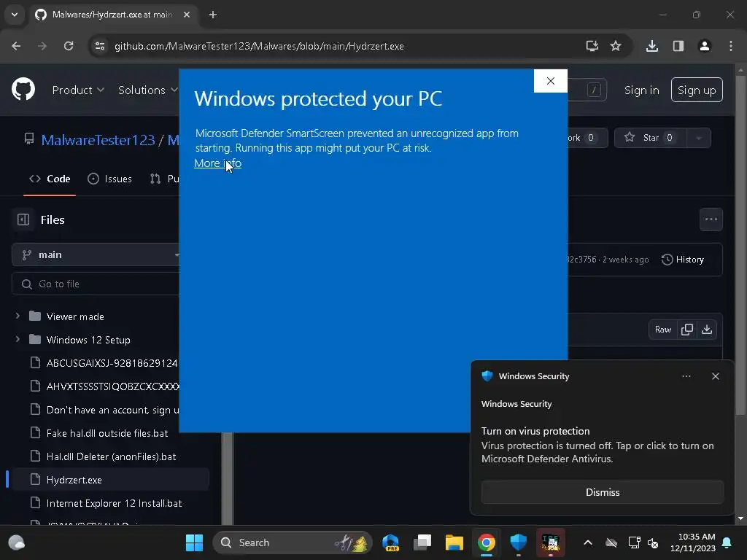
Task: Open tab search dropdown in Chrome
Action: coord(15,15)
